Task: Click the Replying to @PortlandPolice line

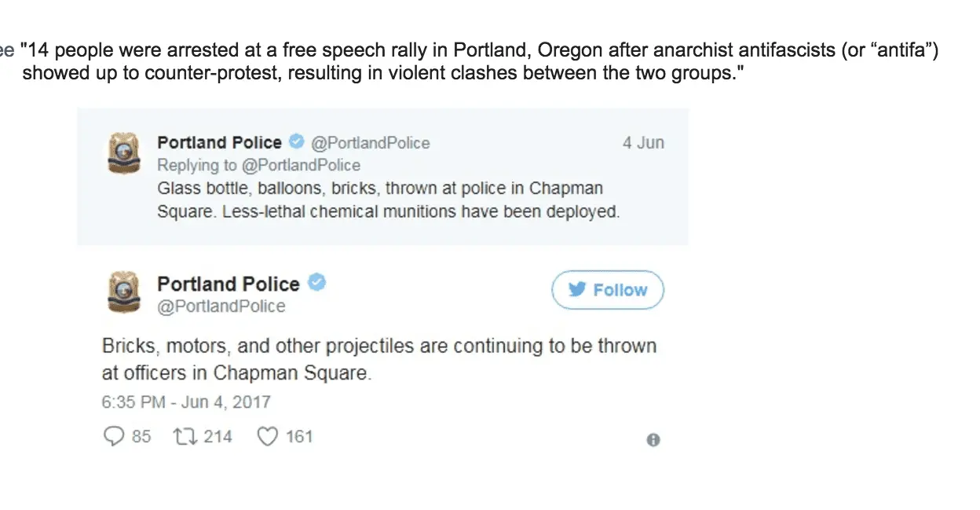Action: pyautogui.click(x=258, y=165)
